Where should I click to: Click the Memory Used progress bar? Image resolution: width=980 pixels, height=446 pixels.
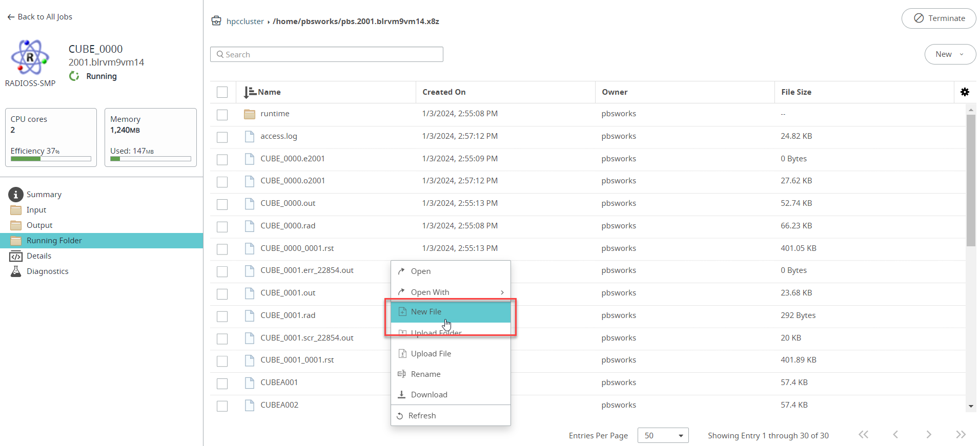click(x=150, y=159)
